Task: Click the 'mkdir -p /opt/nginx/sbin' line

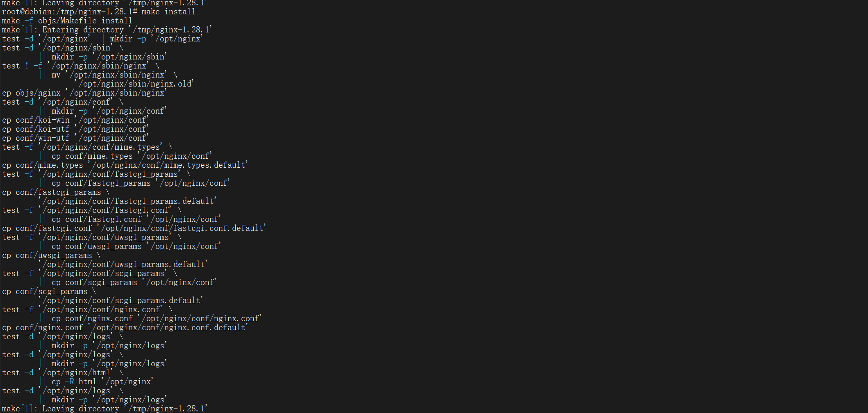Action: pyautogui.click(x=109, y=57)
